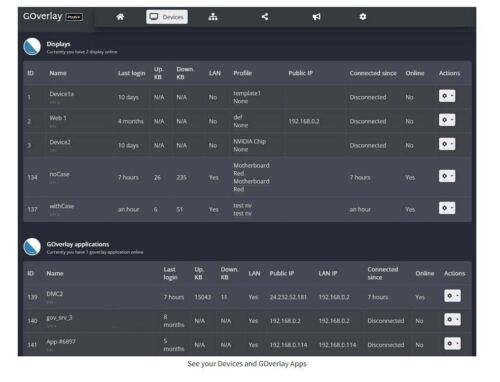
Task: Open actions dropdown for Web 1
Action: click(x=447, y=120)
